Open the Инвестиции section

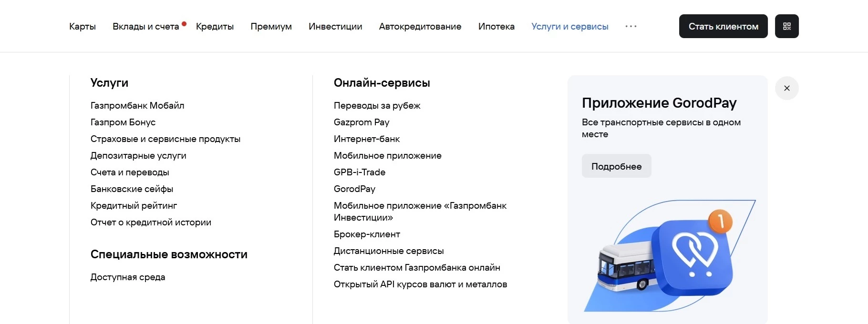(335, 27)
